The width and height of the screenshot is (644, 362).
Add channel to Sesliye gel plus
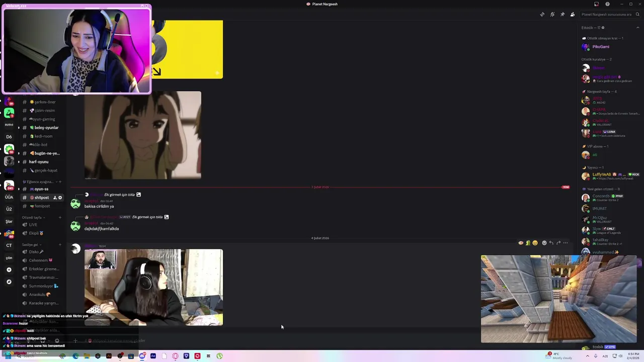tap(60, 245)
